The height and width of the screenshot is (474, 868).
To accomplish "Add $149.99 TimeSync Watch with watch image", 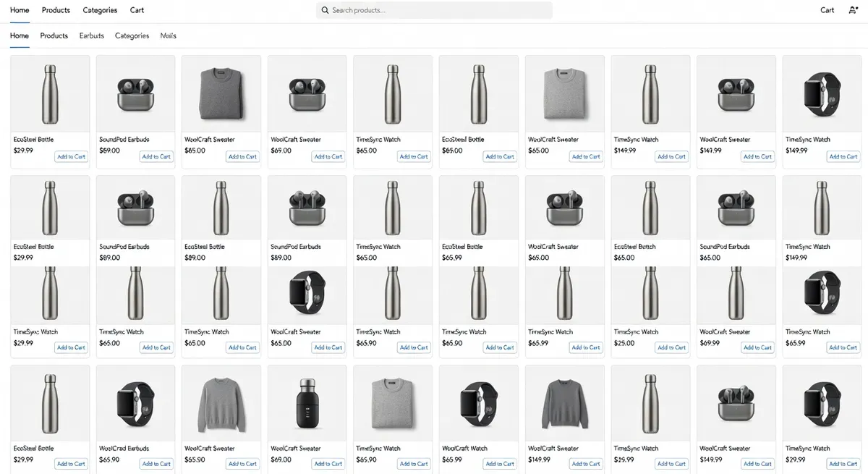I will click(x=843, y=156).
